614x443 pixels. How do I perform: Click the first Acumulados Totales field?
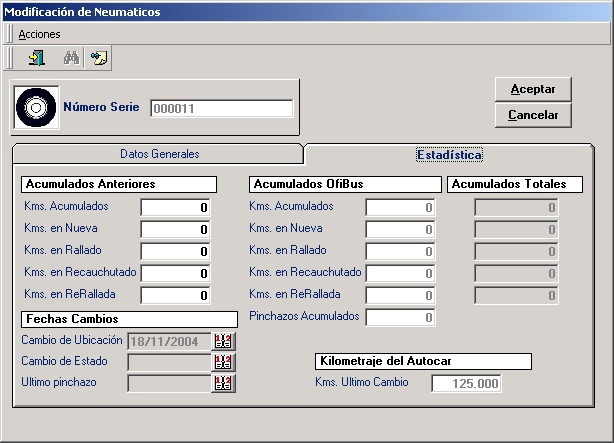[x=516, y=207]
